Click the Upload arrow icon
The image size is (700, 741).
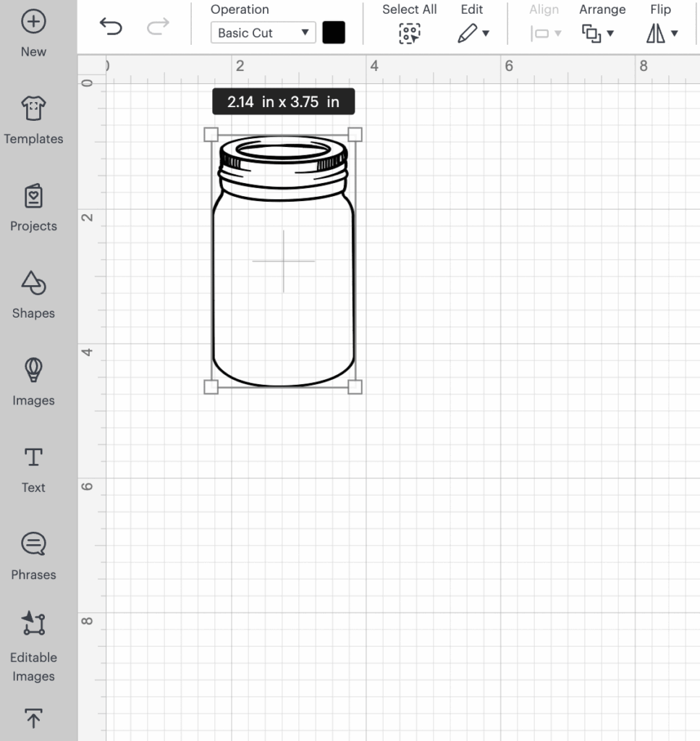(33, 718)
